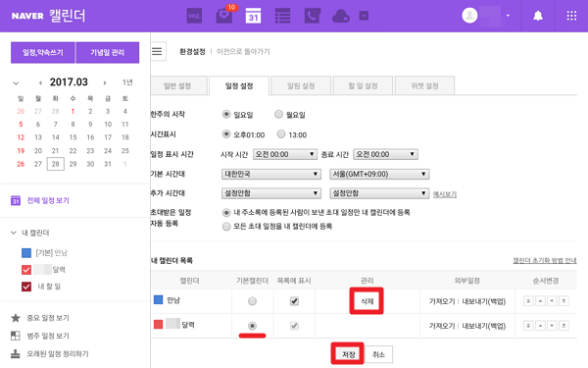Move 달력 calendar to bottom icon
Image resolution: width=588 pixels, height=368 pixels.
563,325
